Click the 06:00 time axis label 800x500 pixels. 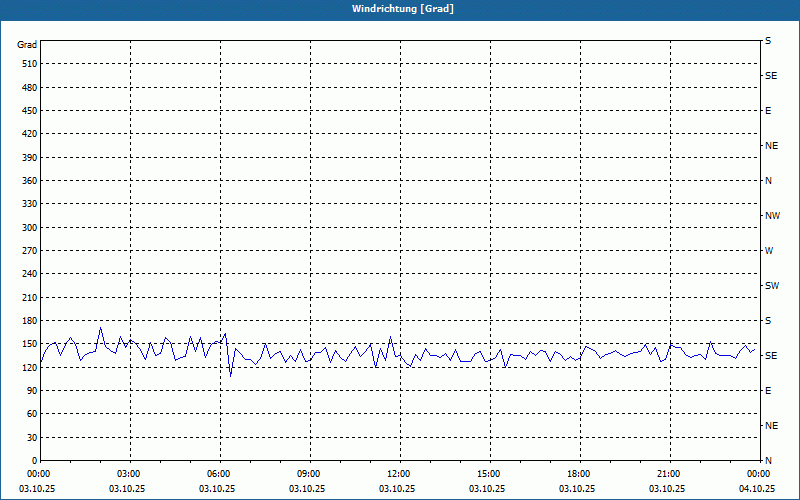pyautogui.click(x=219, y=474)
